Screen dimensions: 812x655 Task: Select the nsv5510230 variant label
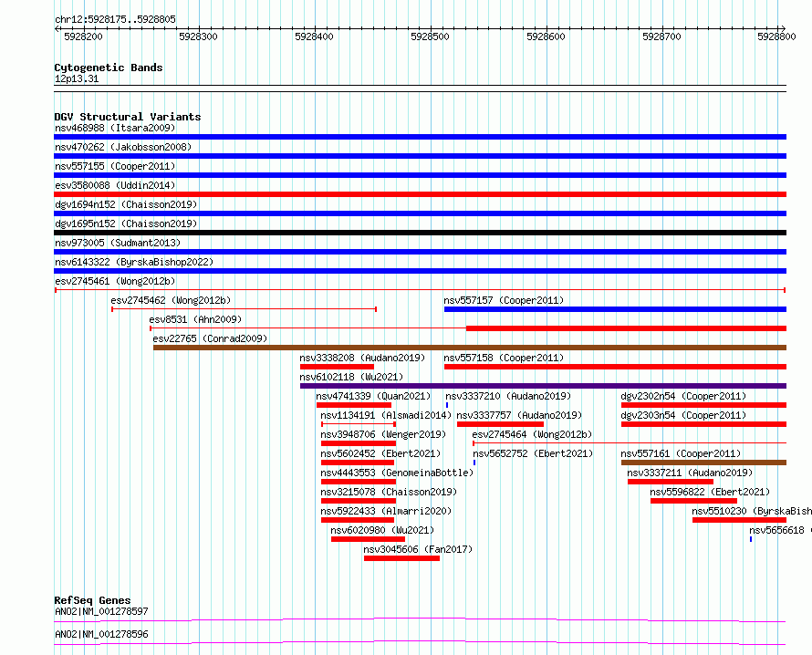pyautogui.click(x=752, y=511)
